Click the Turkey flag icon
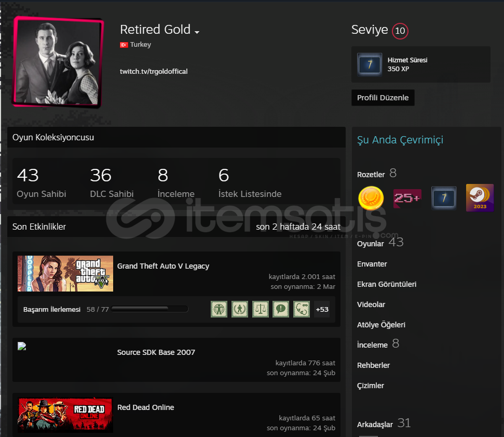 point(124,45)
